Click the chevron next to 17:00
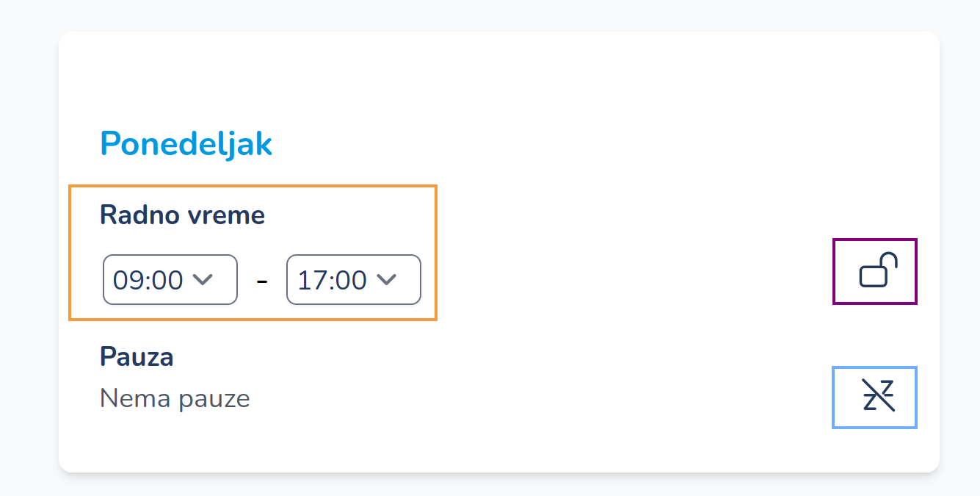The image size is (980, 496). (x=386, y=279)
